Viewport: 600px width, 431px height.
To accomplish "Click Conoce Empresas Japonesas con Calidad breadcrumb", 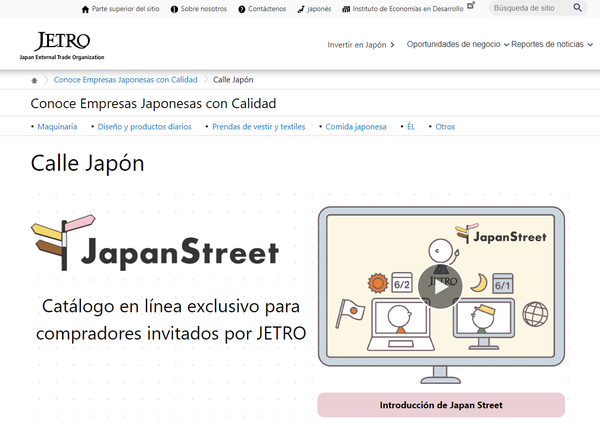I will coord(126,80).
